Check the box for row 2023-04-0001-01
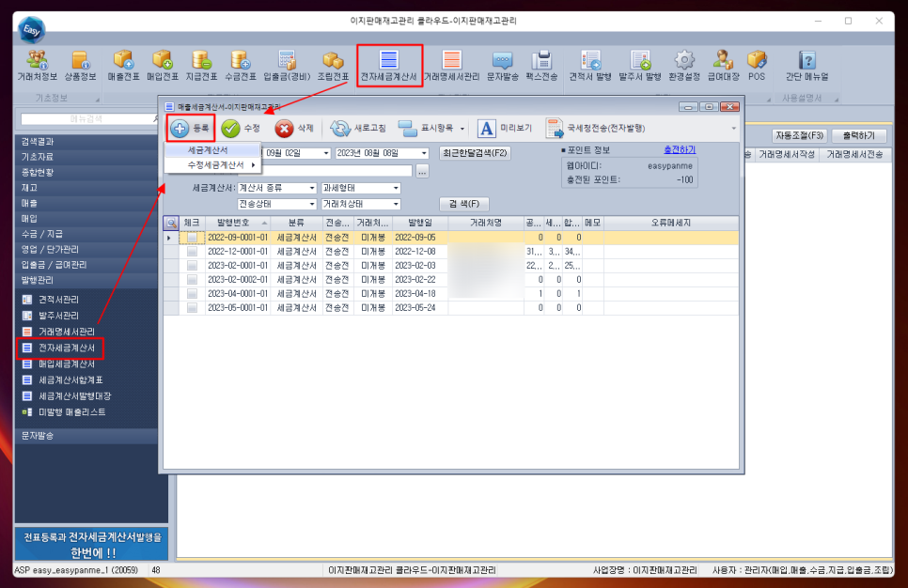The image size is (908, 588). pos(192,293)
